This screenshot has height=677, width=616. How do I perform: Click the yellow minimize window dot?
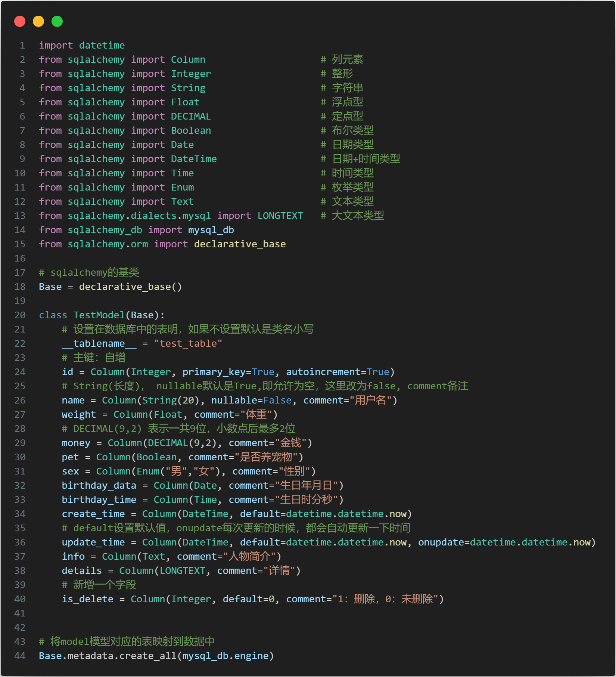tap(38, 21)
